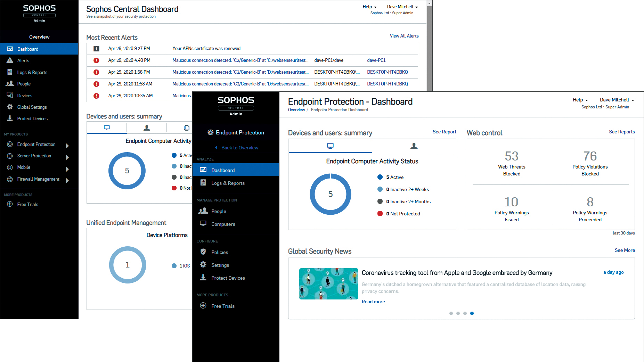This screenshot has height=362, width=644.
Task: Click red alert icon for 4:40 PM alert
Action: pyautogui.click(x=97, y=60)
